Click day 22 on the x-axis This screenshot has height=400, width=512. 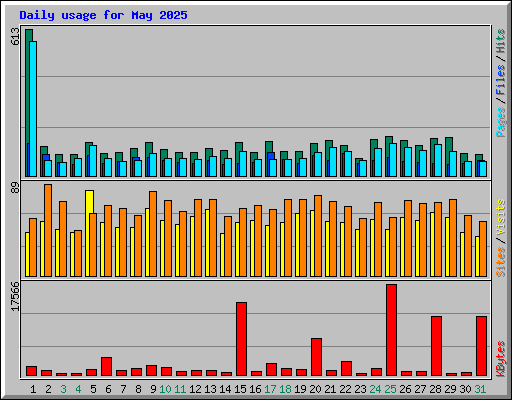coord(345,389)
